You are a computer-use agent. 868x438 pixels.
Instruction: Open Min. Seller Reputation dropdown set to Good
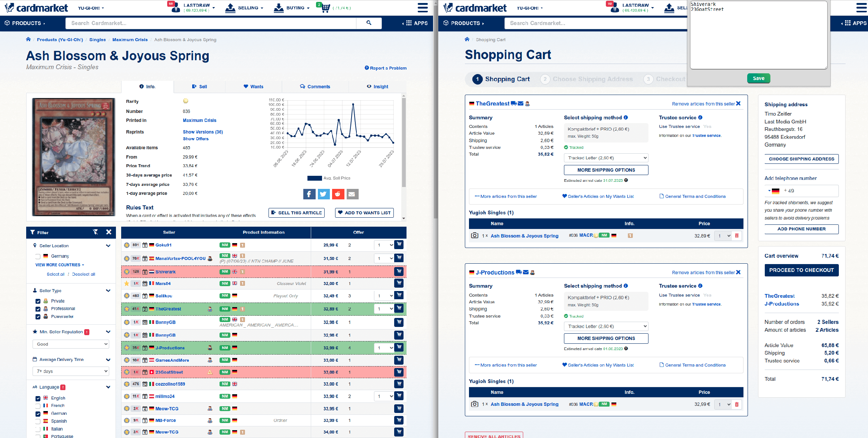pos(71,344)
